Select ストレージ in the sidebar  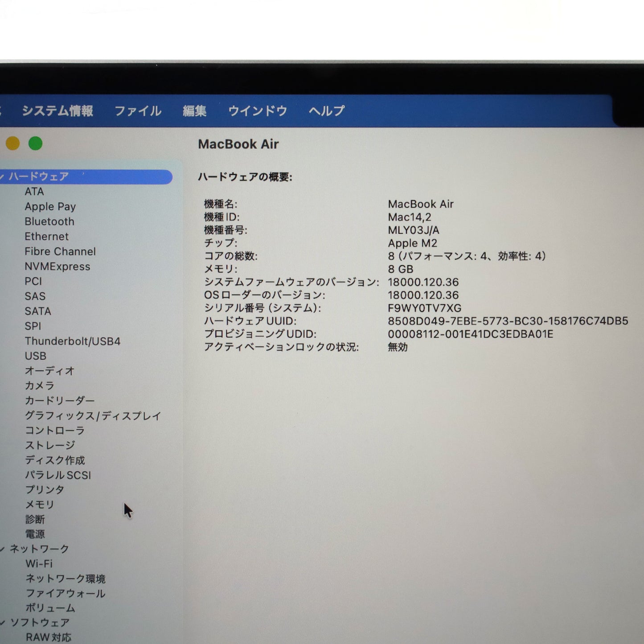click(50, 445)
